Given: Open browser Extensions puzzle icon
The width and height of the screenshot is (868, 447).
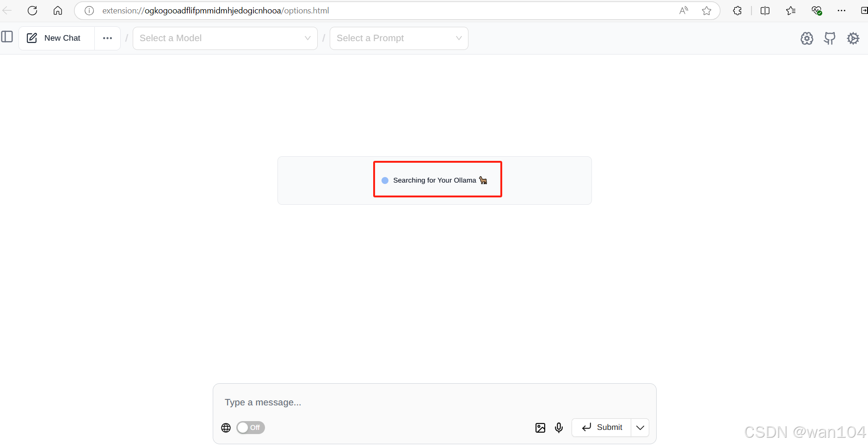Looking at the screenshot, I should point(738,11).
